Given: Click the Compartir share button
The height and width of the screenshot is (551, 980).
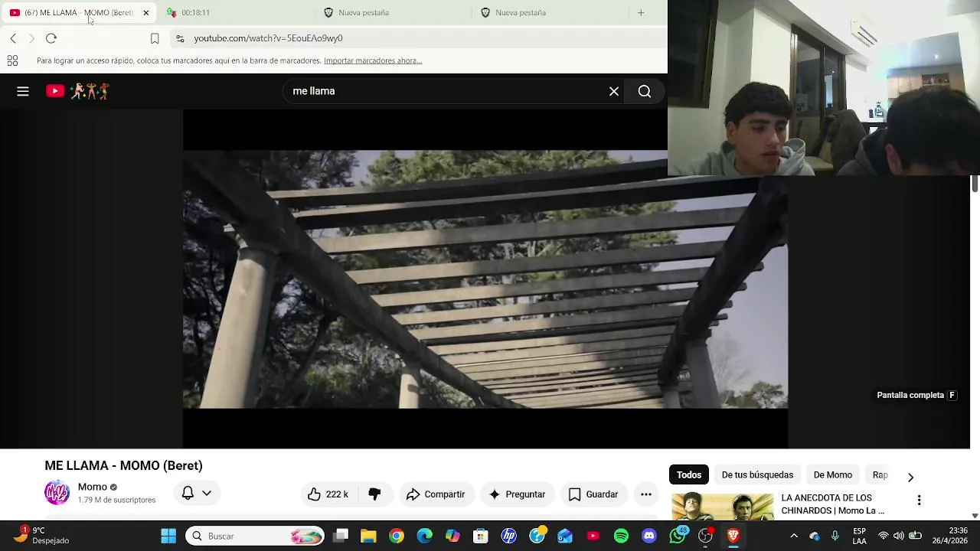Looking at the screenshot, I should pyautogui.click(x=436, y=494).
